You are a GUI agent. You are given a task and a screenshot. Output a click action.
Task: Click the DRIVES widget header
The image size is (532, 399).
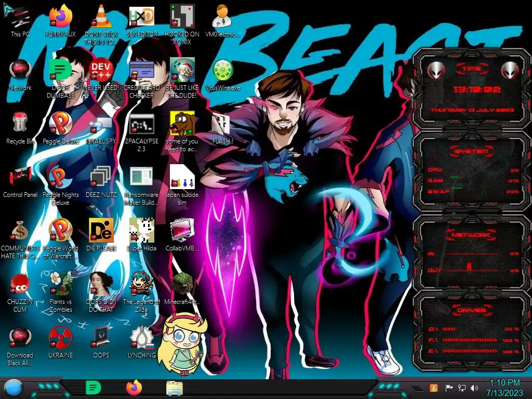[471, 310]
